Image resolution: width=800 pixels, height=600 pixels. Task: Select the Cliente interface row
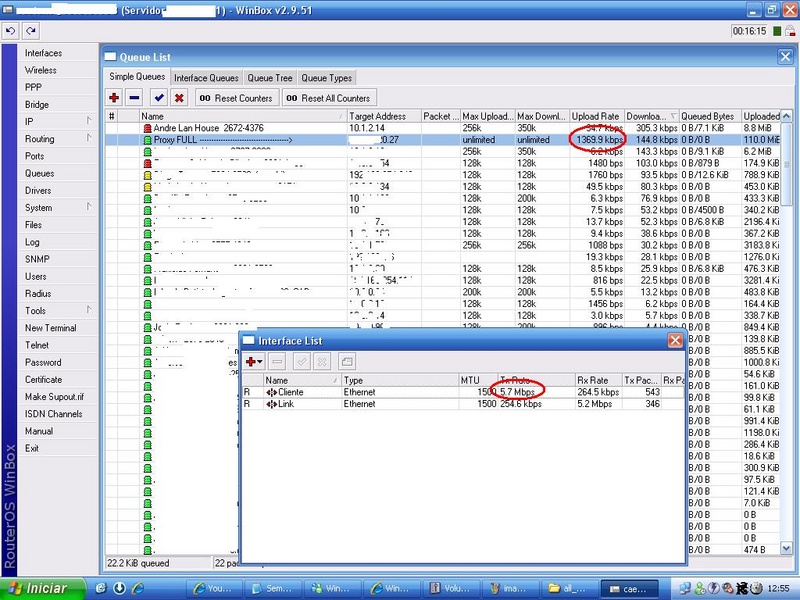(463, 392)
